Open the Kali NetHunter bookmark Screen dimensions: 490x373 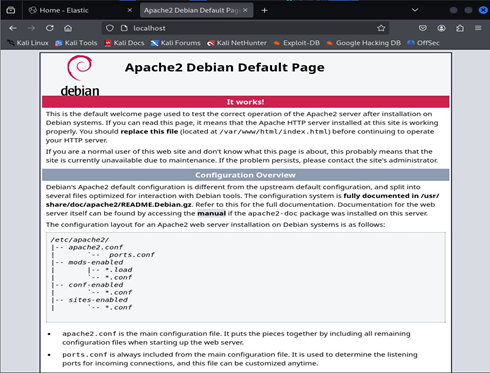pos(237,43)
